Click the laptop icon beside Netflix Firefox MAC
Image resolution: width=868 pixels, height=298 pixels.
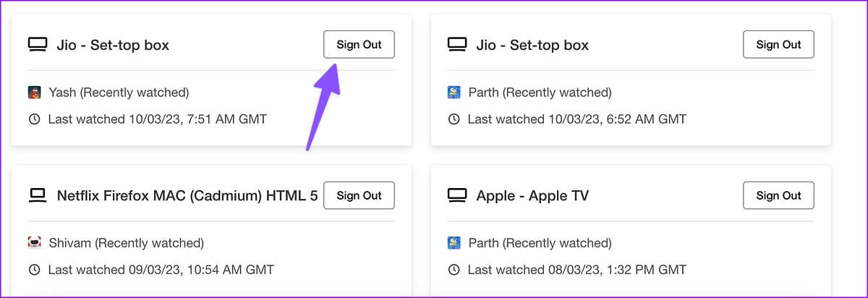coord(37,195)
